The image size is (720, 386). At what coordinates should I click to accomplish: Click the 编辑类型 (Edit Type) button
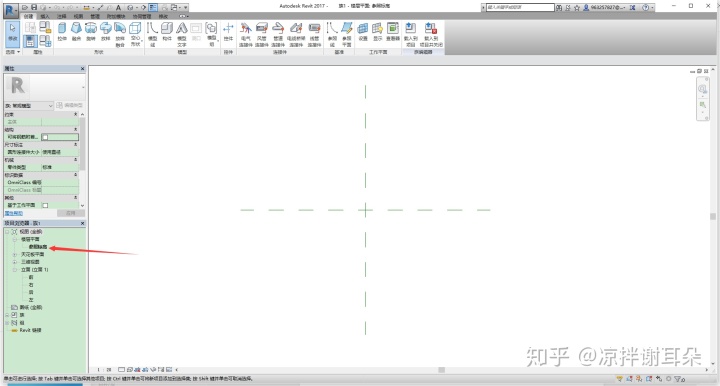pos(69,106)
